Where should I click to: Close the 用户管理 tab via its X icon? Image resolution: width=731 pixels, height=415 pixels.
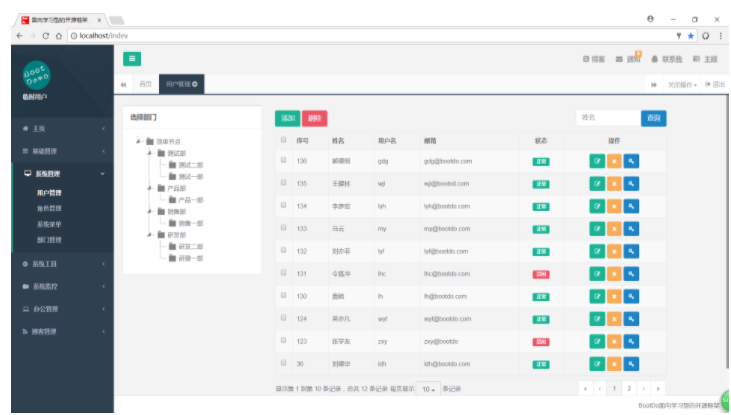(x=195, y=84)
